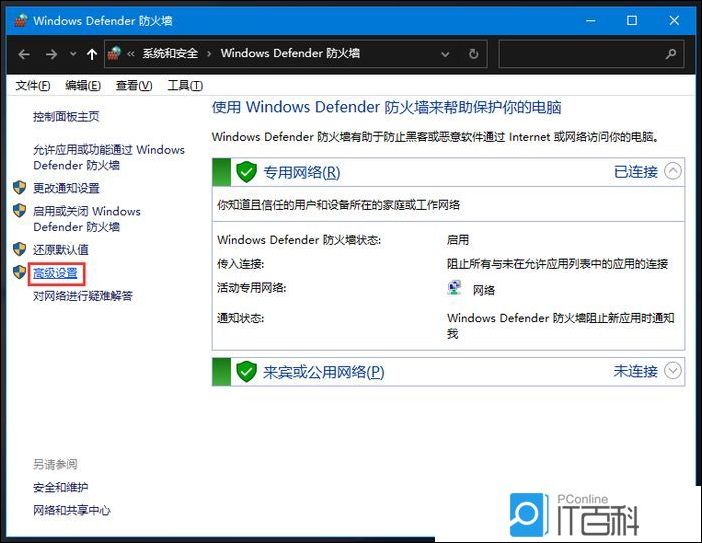Click the 来宾或公用网络(P) heading
Image resolution: width=702 pixels, height=543 pixels.
324,372
